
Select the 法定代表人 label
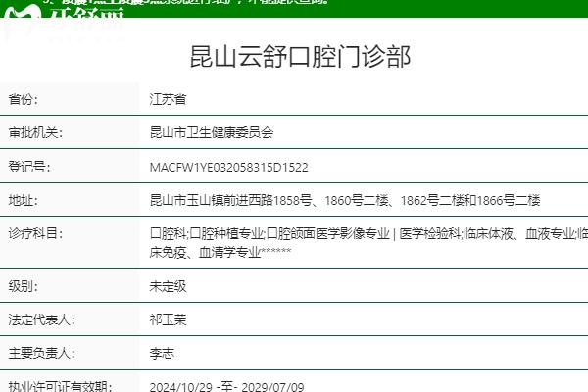coord(41,319)
